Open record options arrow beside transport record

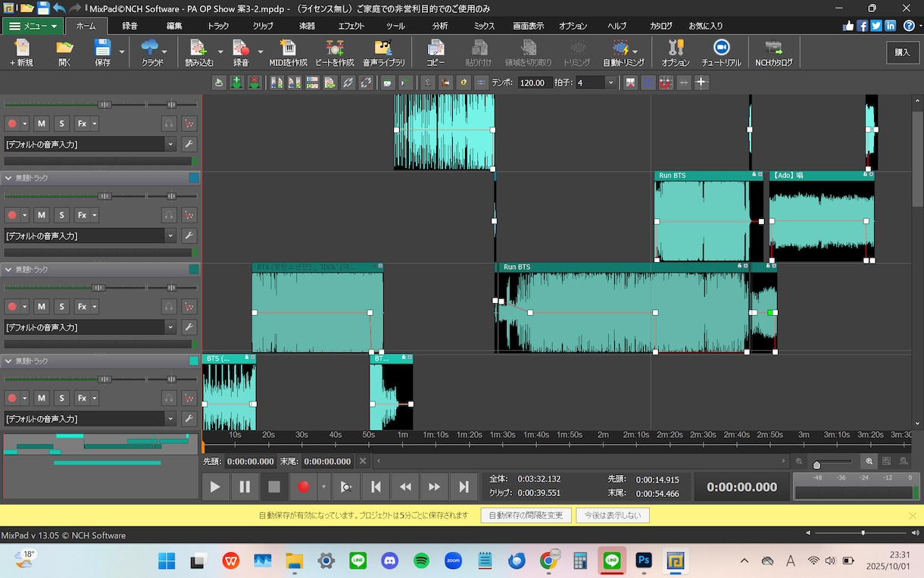(x=324, y=487)
